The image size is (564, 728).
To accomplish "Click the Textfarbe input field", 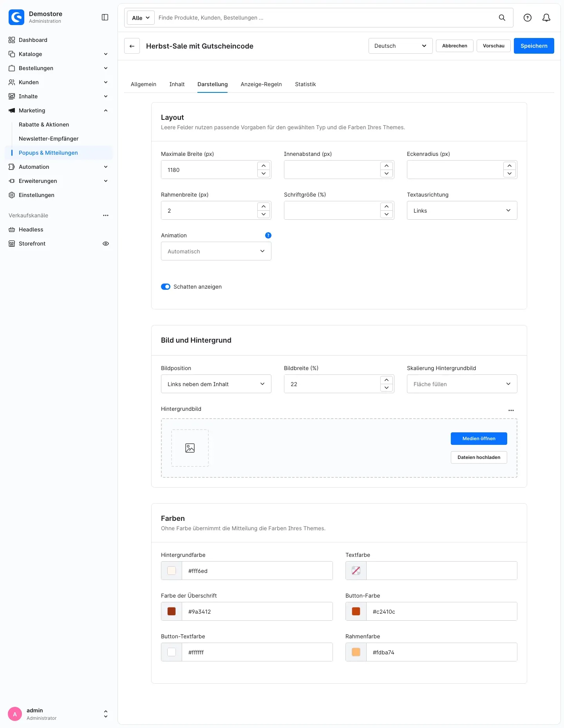I will 441,571.
